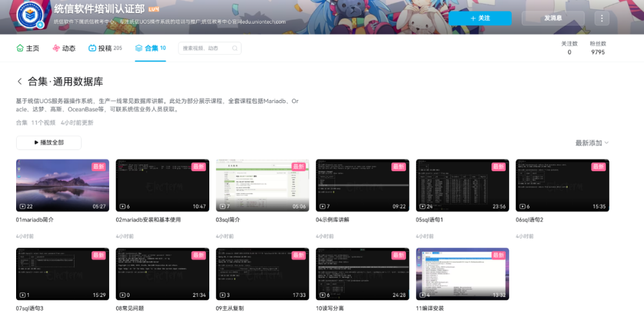Click the 主页 home icon
644x316 pixels.
[x=20, y=48]
